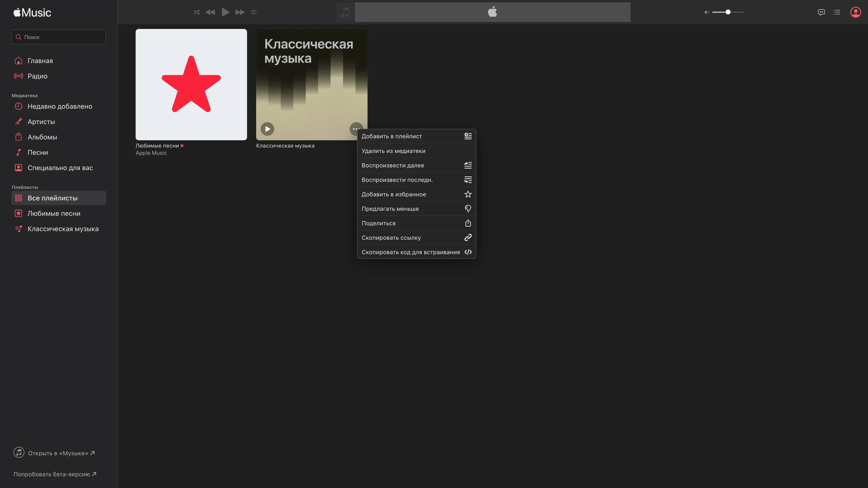Toggle shuffle playback mode
868x488 pixels.
pos(196,12)
